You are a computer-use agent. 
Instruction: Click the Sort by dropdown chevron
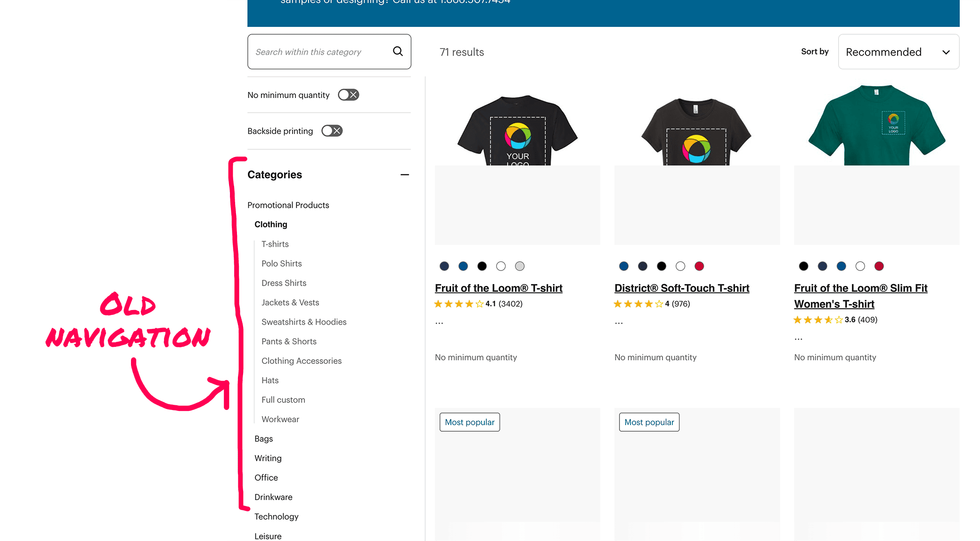(946, 52)
